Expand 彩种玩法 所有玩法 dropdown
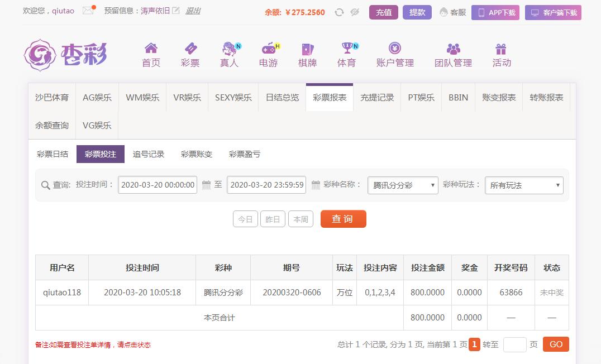Viewport: 601px width, 364px height. coord(524,185)
